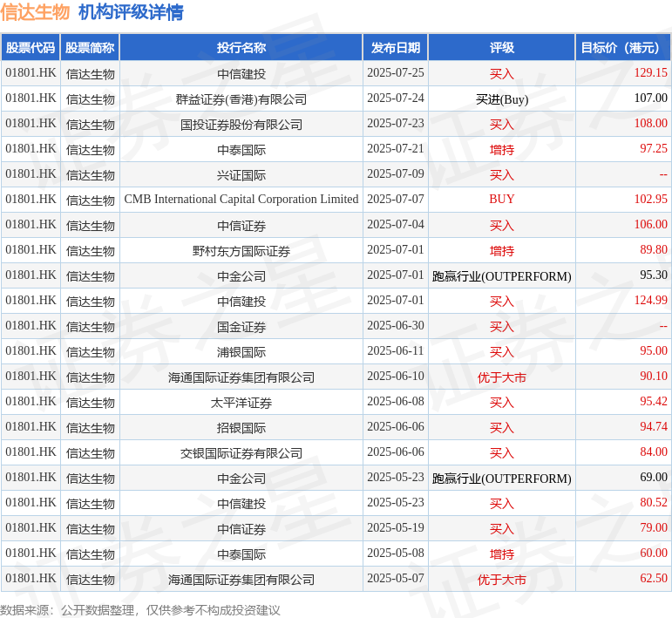
Task: Click date 2025-07-04
Action: pyautogui.click(x=396, y=225)
